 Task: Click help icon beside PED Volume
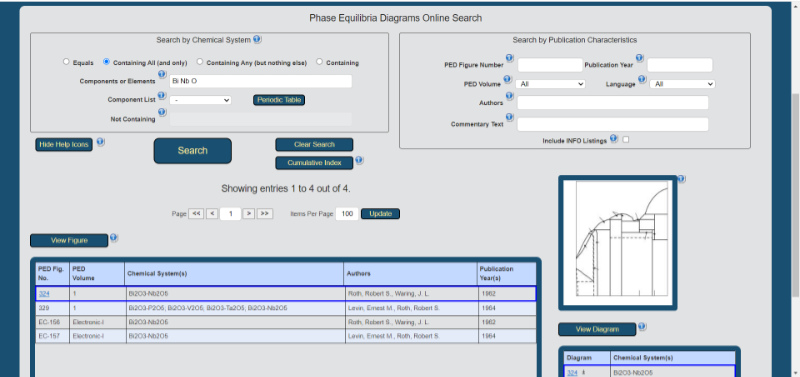tap(507, 79)
